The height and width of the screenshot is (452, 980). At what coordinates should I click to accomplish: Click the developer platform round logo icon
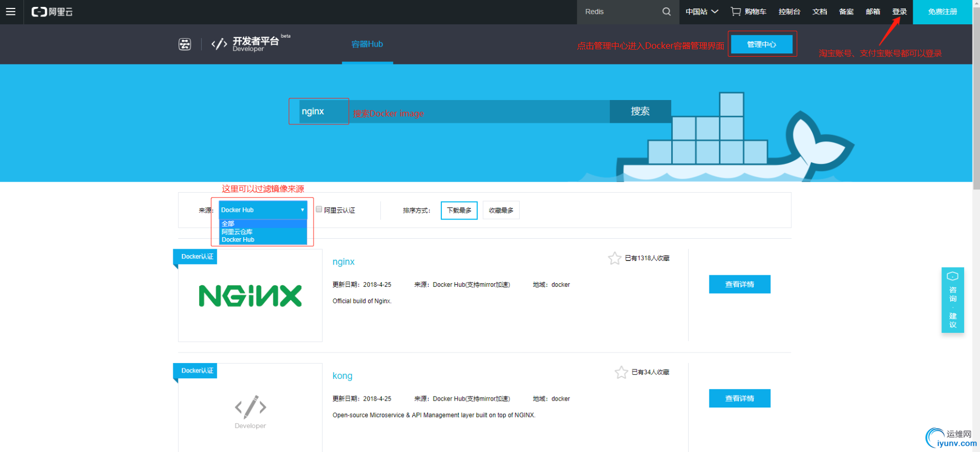184,44
